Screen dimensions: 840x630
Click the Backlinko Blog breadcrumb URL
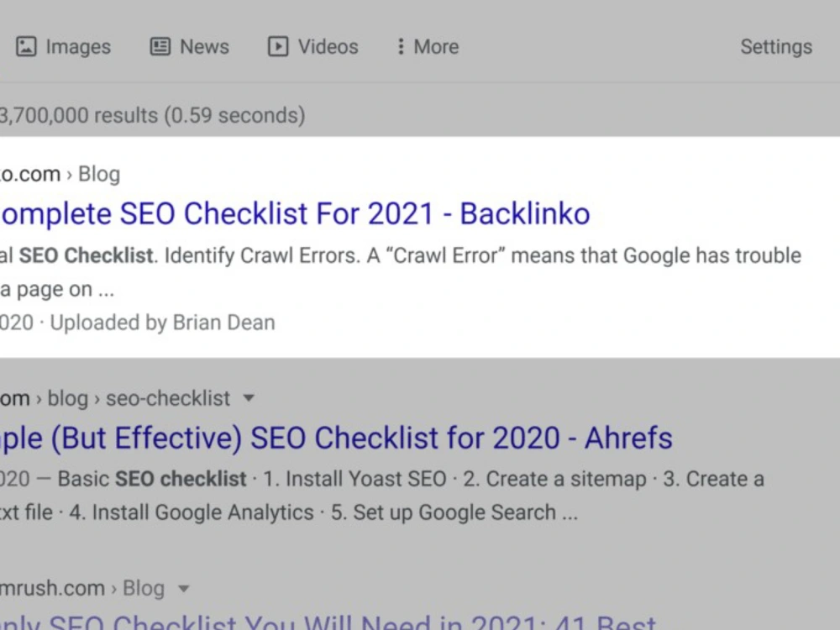tap(60, 174)
